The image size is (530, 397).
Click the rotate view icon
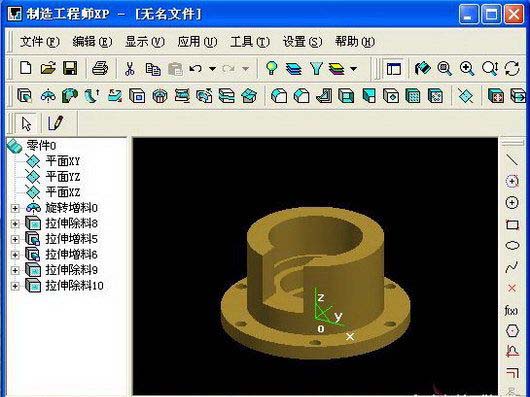tap(512, 69)
